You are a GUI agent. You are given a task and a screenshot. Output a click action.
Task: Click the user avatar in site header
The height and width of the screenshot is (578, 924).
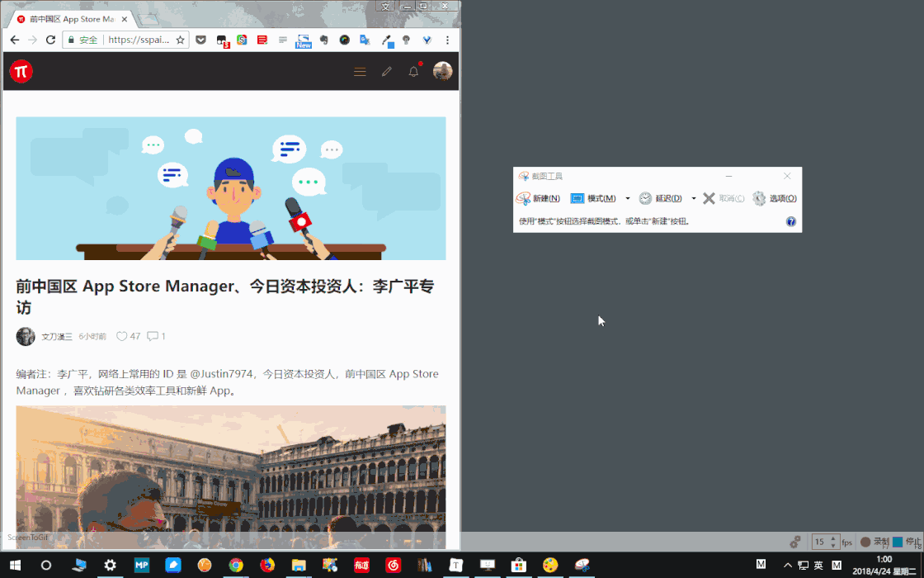click(442, 71)
